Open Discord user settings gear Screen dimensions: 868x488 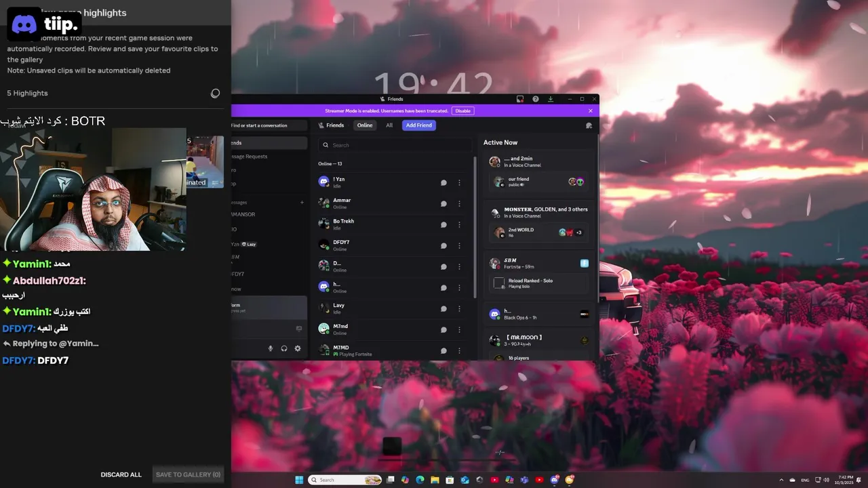(x=297, y=348)
